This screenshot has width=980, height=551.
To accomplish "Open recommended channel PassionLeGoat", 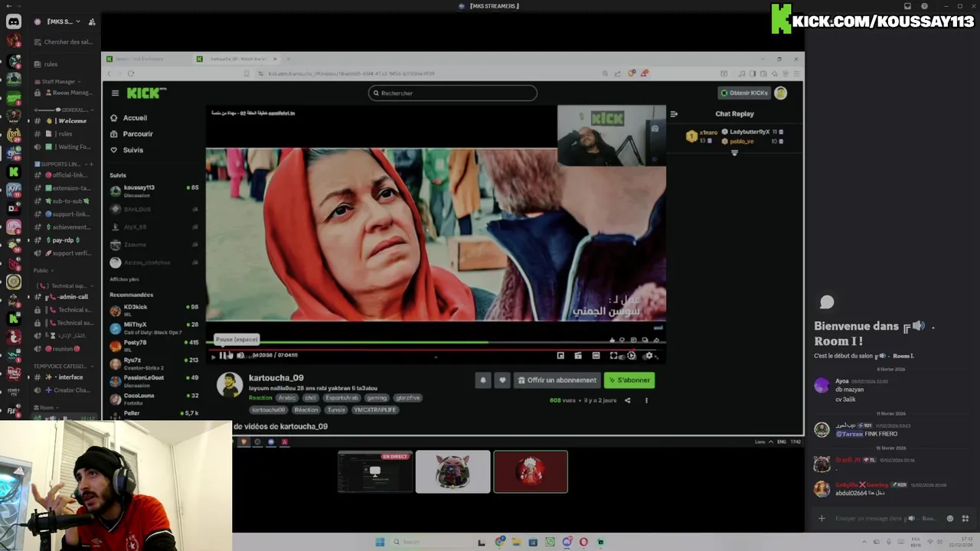I will pyautogui.click(x=153, y=381).
